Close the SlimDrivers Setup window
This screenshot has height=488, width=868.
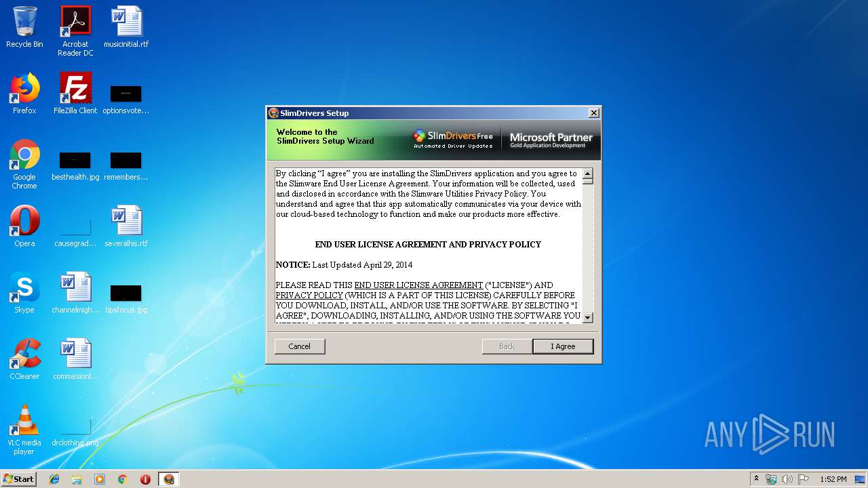click(x=593, y=113)
